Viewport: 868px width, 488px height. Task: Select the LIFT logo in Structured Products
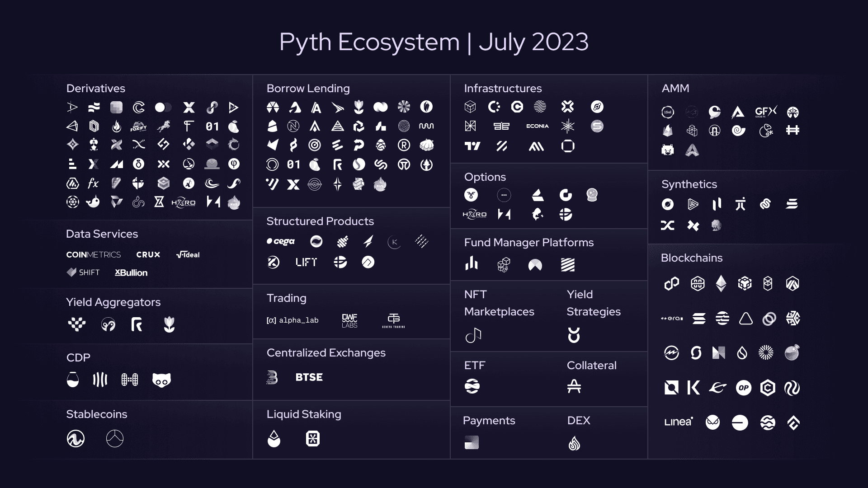pos(306,262)
